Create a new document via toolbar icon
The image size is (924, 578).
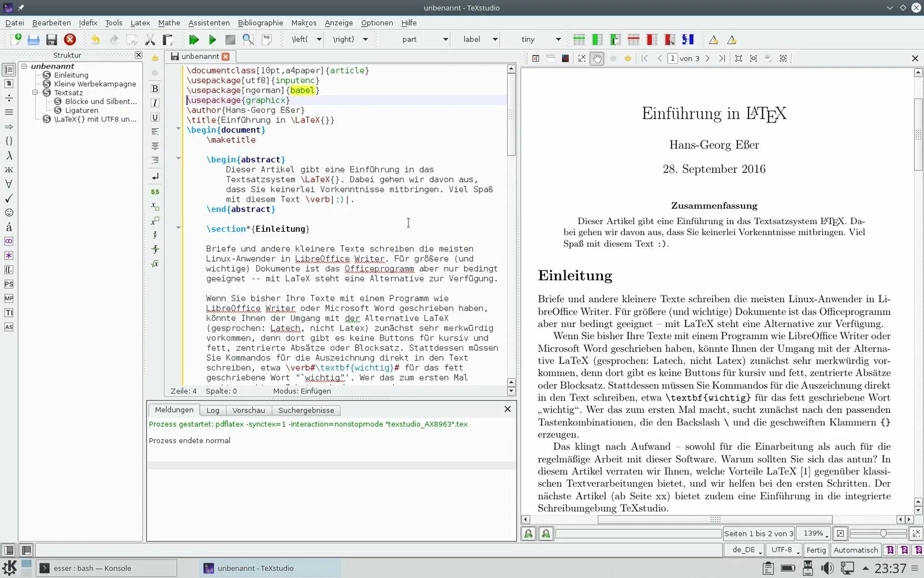pos(16,39)
